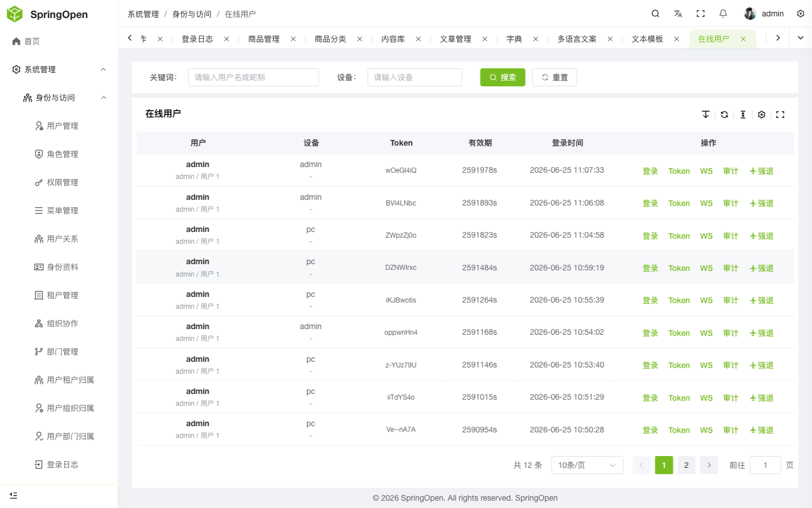Viewport: 812px width, 508px height.
Task: Switch to the 商品分类 tab
Action: coord(330,39)
